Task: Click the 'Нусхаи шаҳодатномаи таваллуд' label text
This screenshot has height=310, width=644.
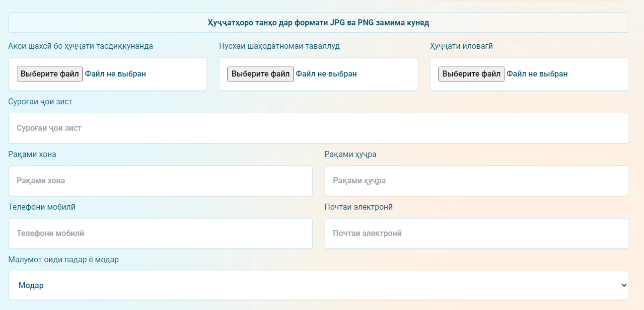Action: tap(279, 46)
